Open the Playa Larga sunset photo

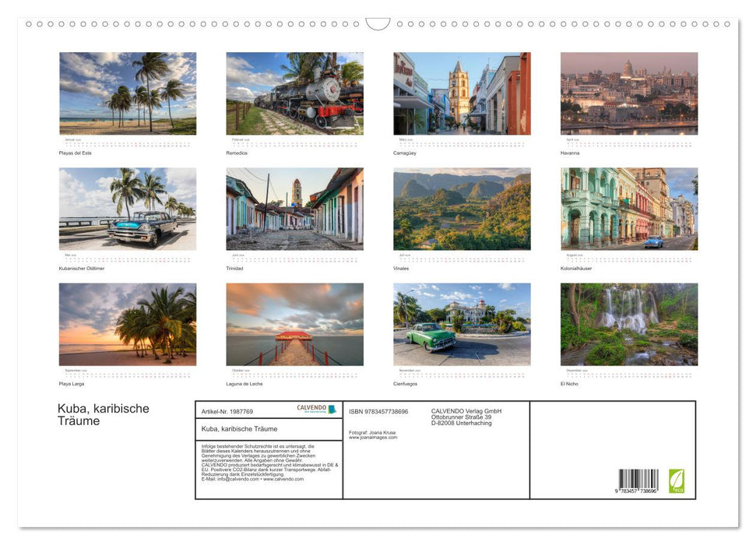click(x=128, y=324)
